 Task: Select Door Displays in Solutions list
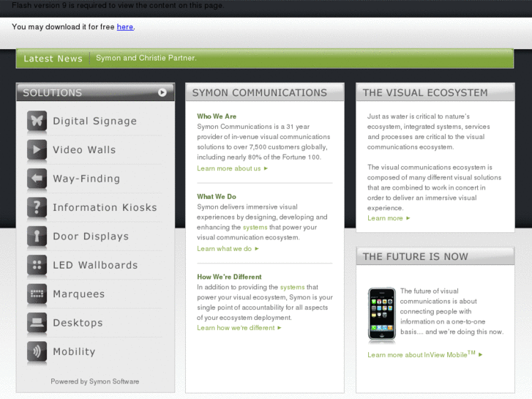click(91, 236)
